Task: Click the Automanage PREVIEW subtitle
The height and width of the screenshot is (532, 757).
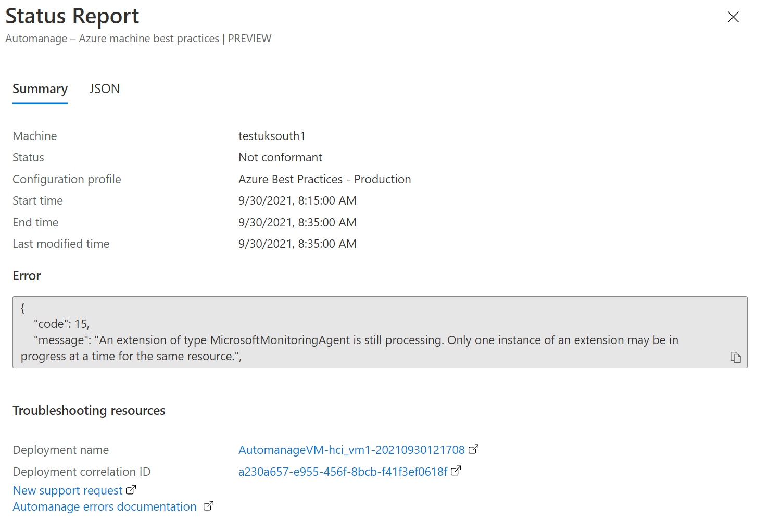Action: [138, 39]
